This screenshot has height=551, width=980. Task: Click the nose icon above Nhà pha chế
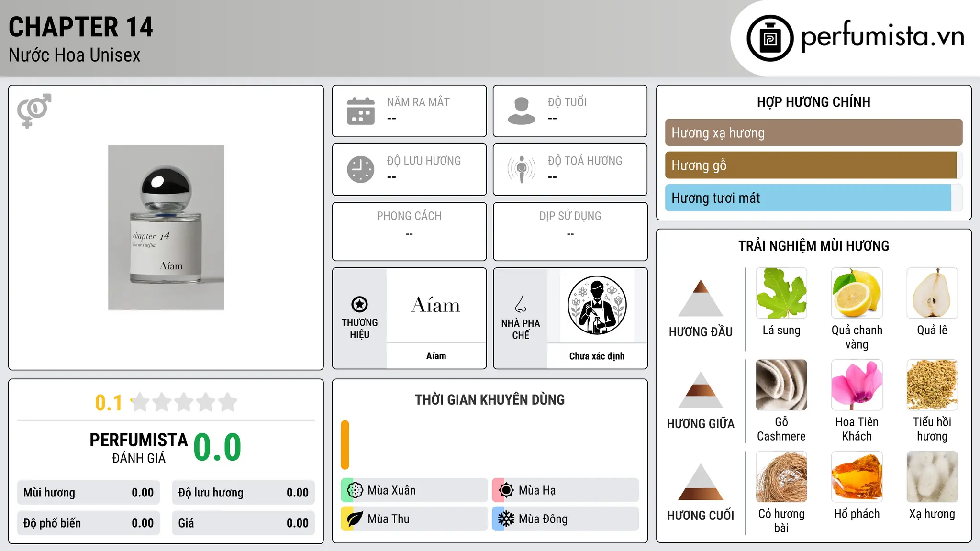(521, 304)
